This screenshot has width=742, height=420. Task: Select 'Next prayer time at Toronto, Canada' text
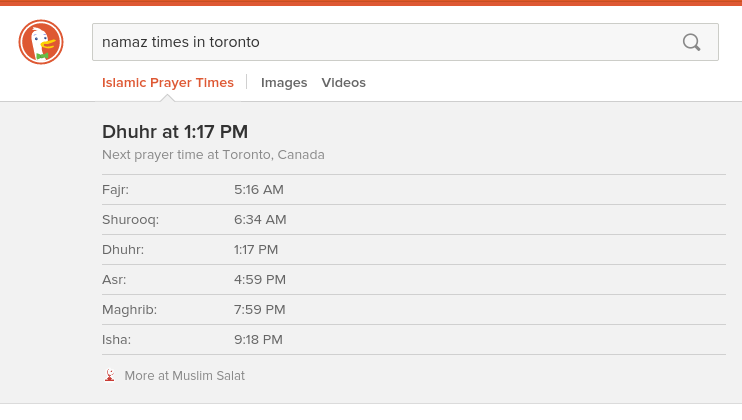pyautogui.click(x=213, y=155)
